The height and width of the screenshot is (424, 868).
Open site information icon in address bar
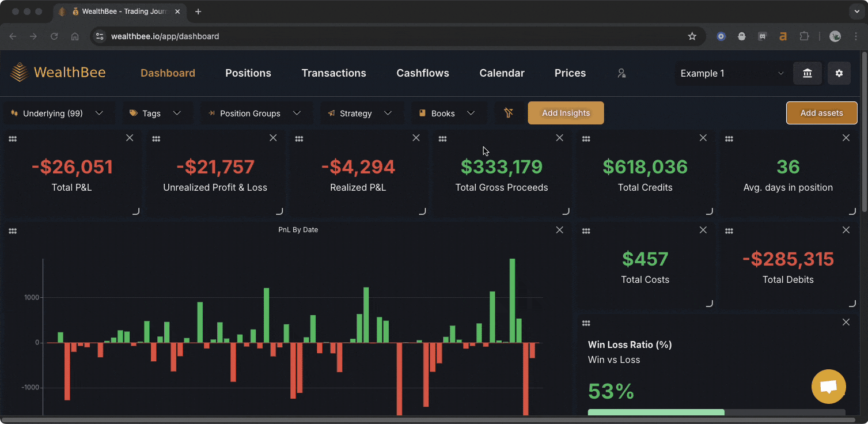click(100, 36)
